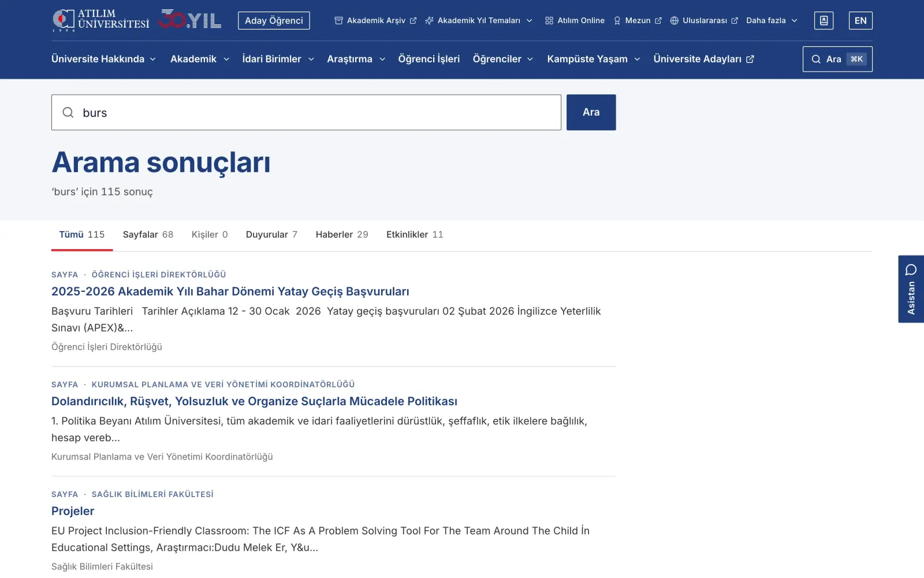
Task: Click the Mezun alumni badge icon
Action: tap(617, 20)
